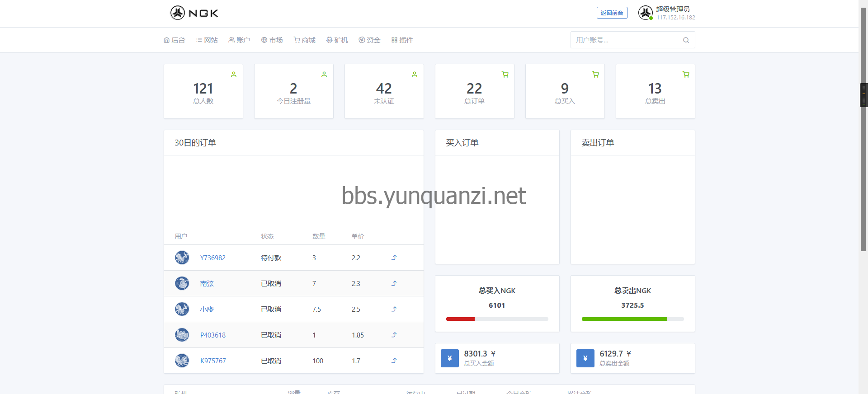The height and width of the screenshot is (394, 868).
Task: Click the yen icon for 总买入金额
Action: coord(449,358)
